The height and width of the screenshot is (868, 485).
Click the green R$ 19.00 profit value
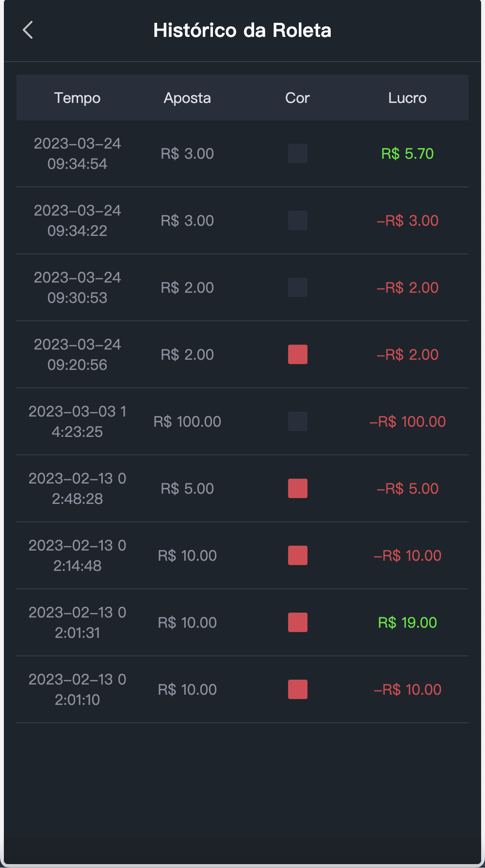[407, 623]
